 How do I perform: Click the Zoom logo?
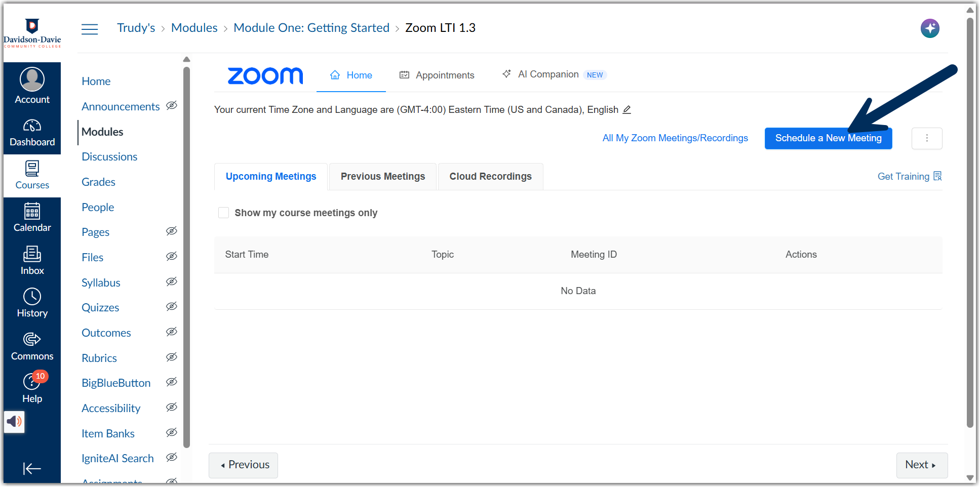[x=265, y=75]
